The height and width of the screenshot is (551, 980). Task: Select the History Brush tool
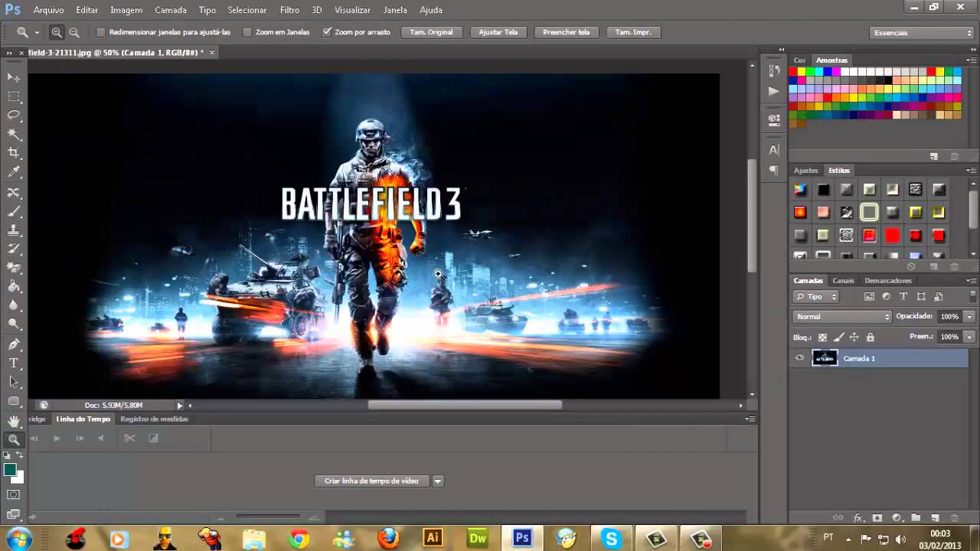click(x=14, y=249)
